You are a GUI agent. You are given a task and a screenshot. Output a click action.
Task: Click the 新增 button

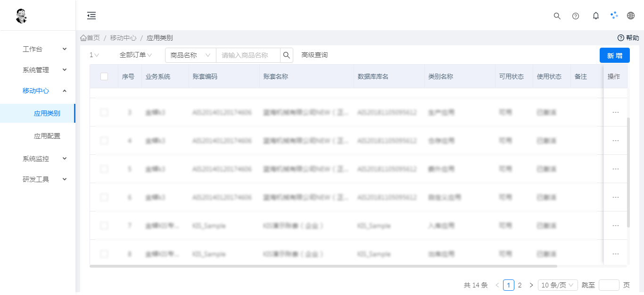pos(614,56)
